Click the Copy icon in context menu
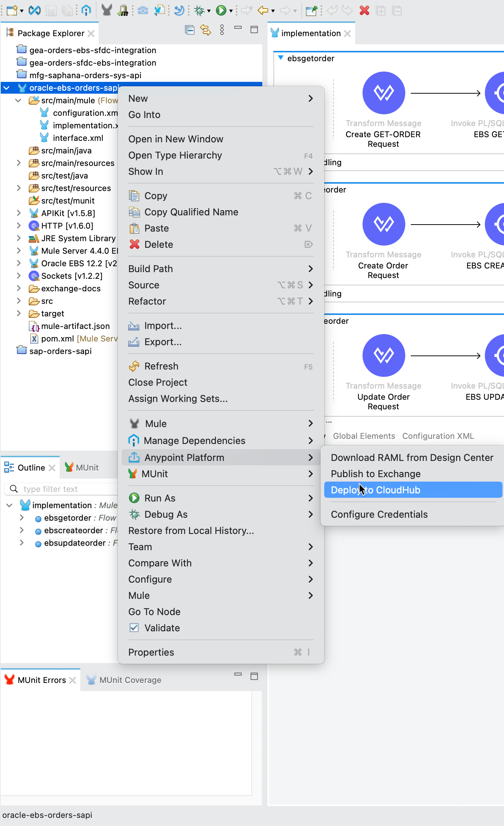 pyautogui.click(x=134, y=195)
